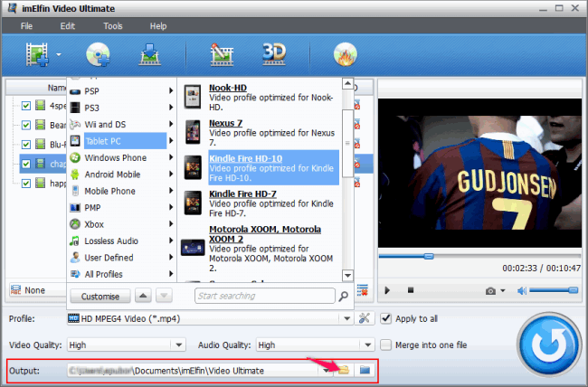The width and height of the screenshot is (588, 387).
Task: Click the PMP category icon
Action: point(75,207)
